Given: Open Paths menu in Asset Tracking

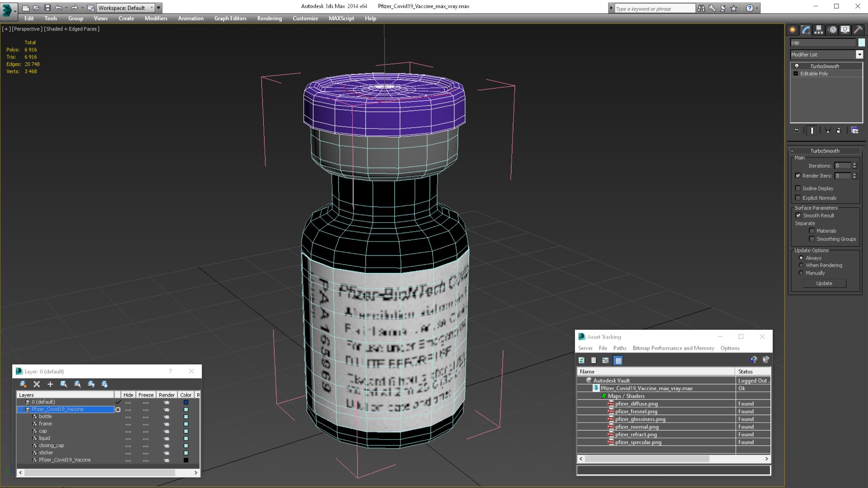Looking at the screenshot, I should (620, 348).
